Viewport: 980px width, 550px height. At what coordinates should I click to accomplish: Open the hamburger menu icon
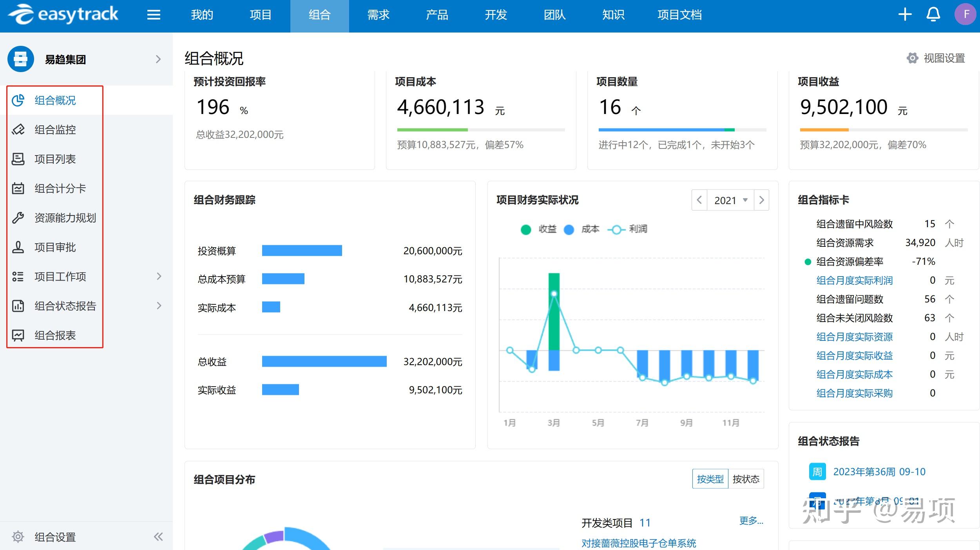click(154, 15)
